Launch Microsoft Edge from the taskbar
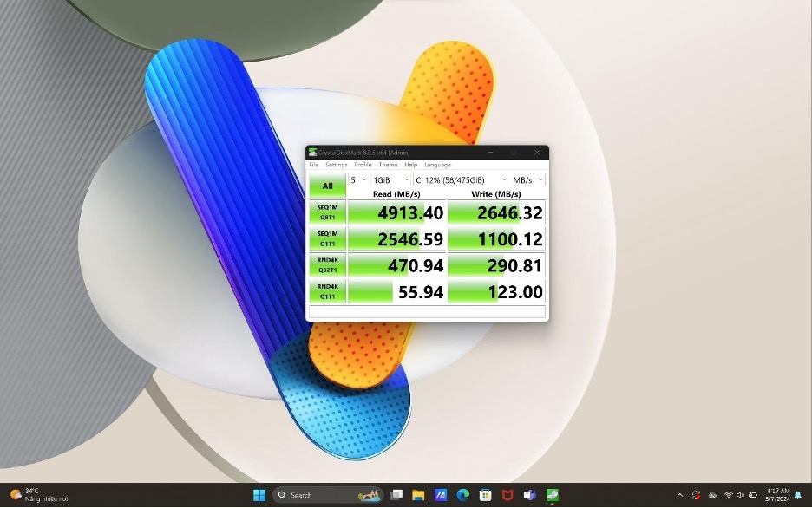Viewport: 812px width, 508px height. [x=463, y=495]
